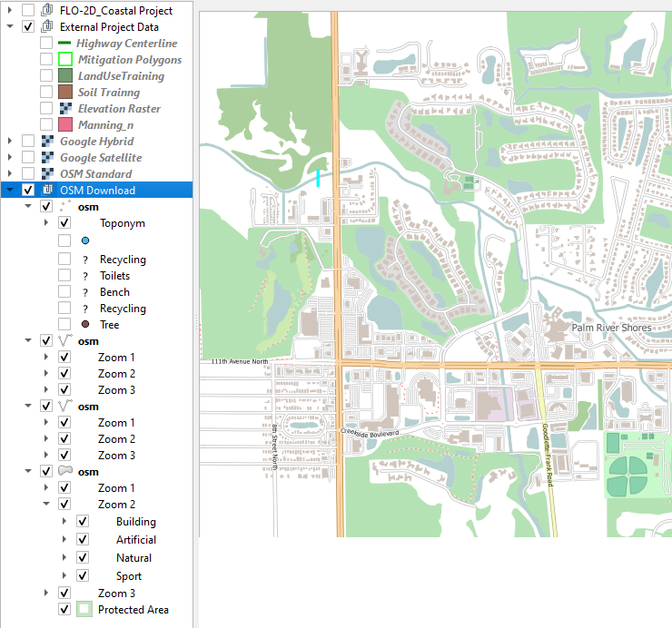Expand the OSM Standard layer group

click(x=10, y=174)
